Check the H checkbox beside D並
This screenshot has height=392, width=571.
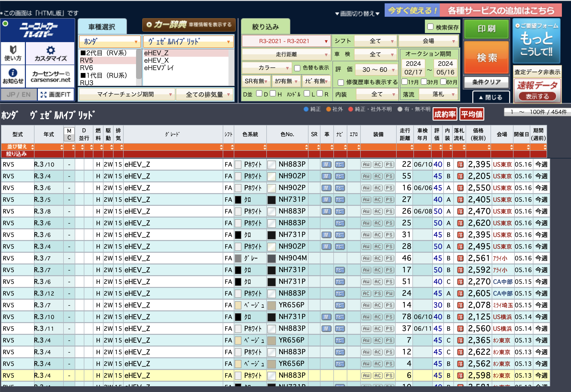point(273,94)
